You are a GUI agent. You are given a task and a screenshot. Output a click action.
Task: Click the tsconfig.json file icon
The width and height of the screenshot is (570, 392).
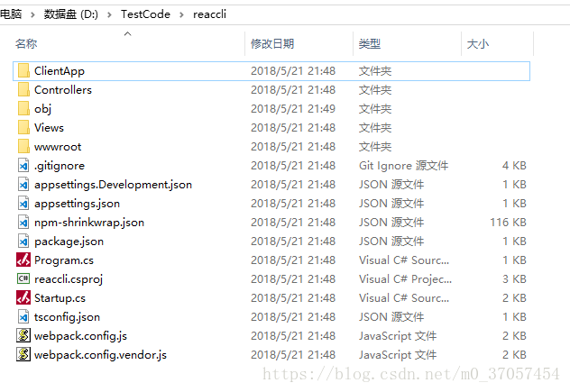(x=23, y=316)
